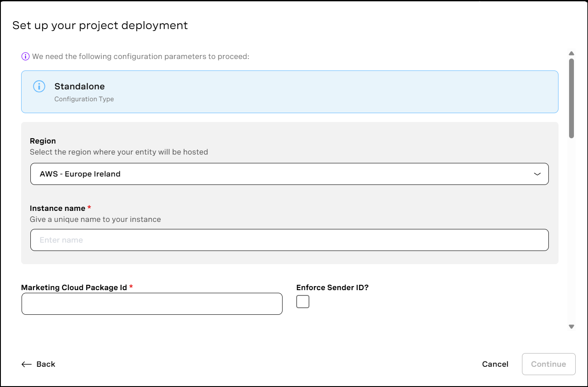
Task: Click the 'Enforce Sender ID?' label
Action: 332,287
